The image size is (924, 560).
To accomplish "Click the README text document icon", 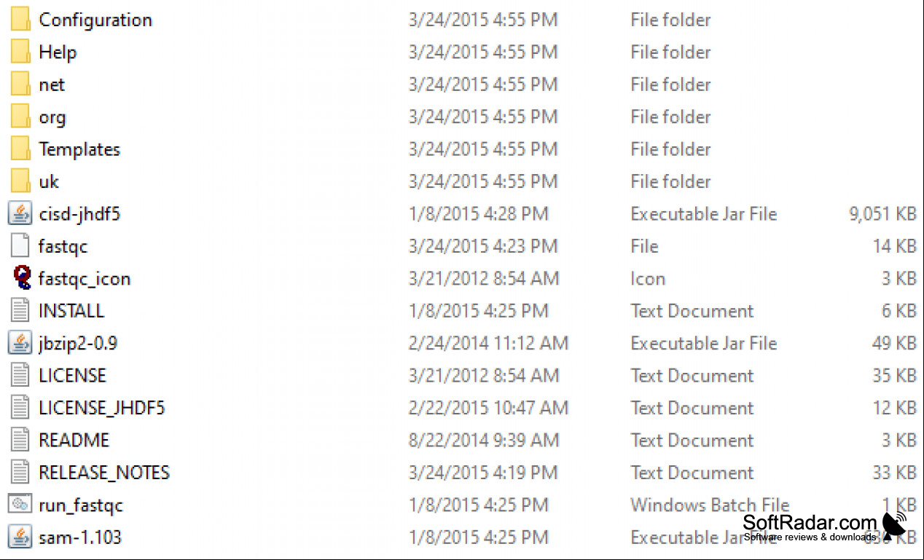I will (x=20, y=440).
